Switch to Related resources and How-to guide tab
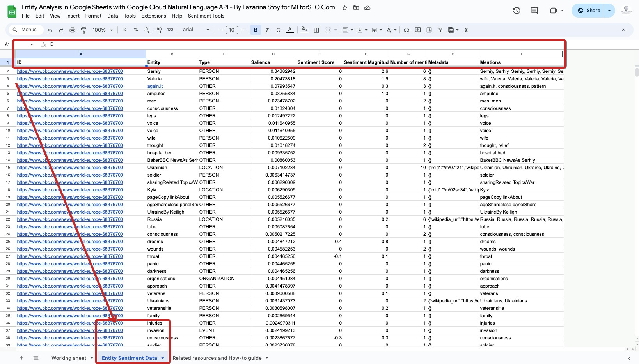 point(217,358)
